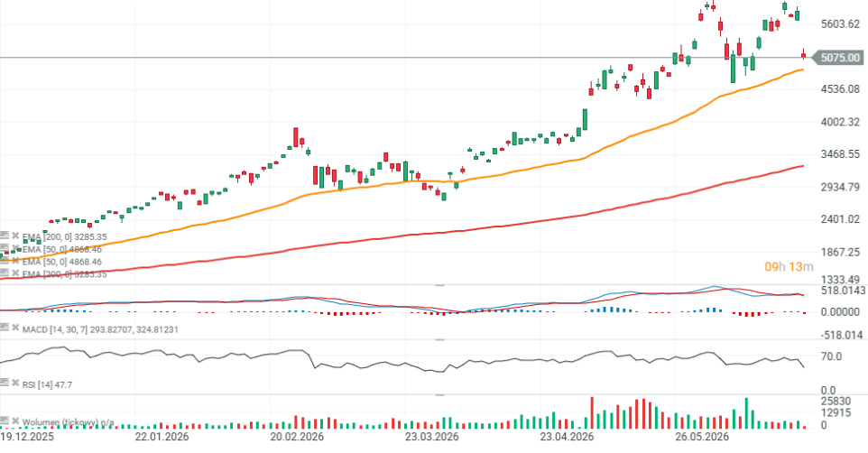
Task: Click the RSI [14] 47.7 label
Action: point(47,384)
